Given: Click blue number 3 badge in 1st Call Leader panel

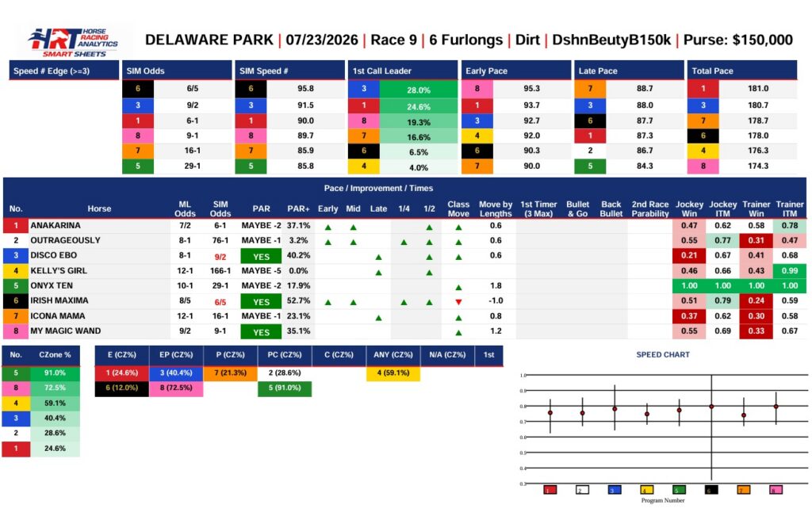Looking at the screenshot, I should [x=363, y=89].
